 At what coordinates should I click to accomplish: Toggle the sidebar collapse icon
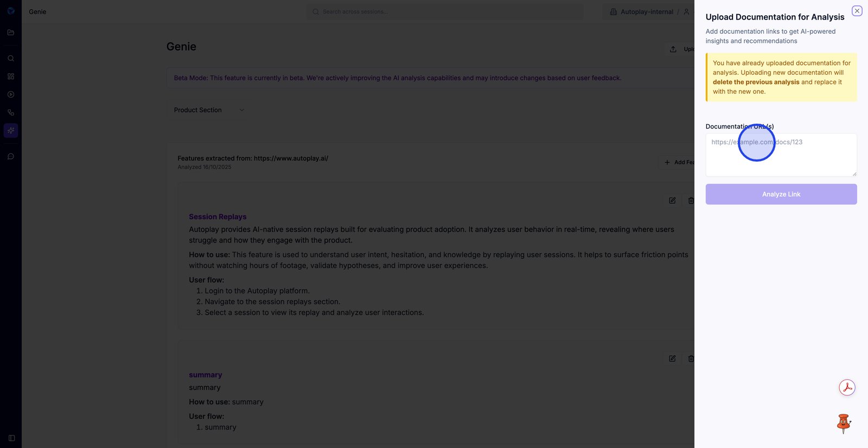pos(11,438)
